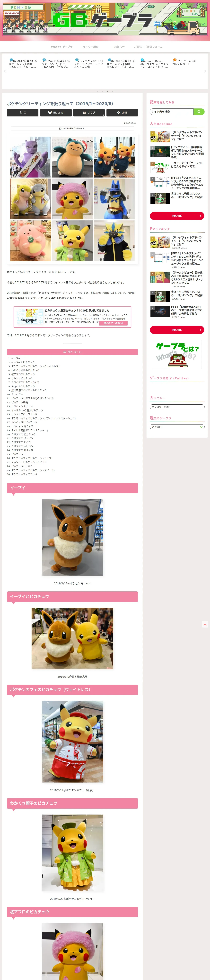Open the リングフィット スムージーレシピ article thumbnail

click(x=160, y=152)
